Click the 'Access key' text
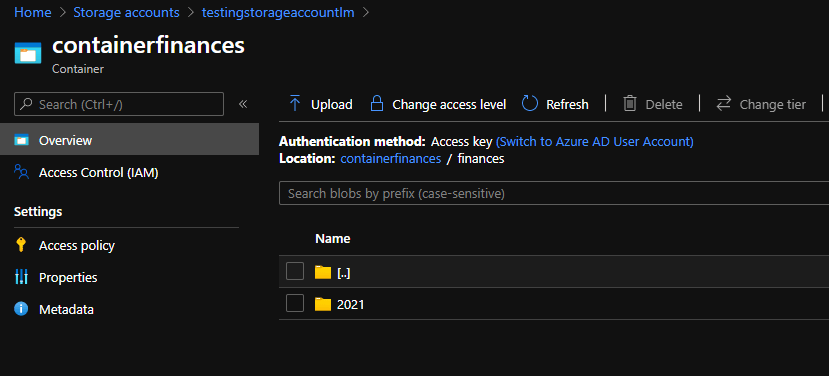This screenshot has height=376, width=829. (462, 141)
